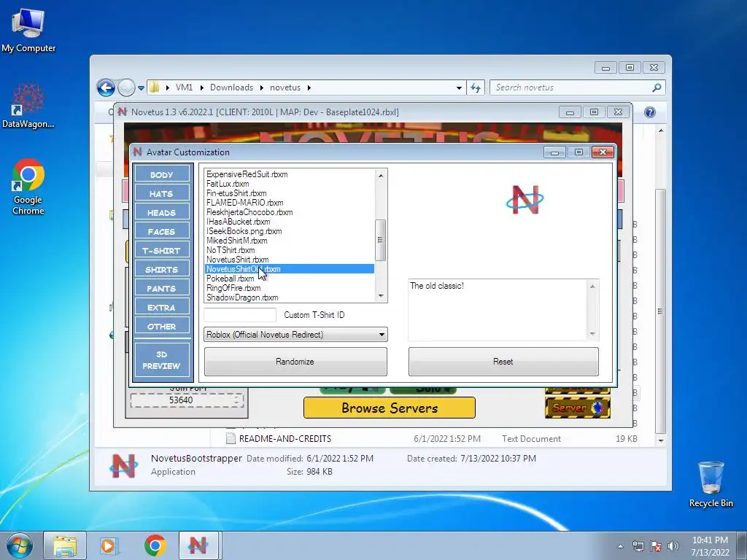Click the Randomize button
747x560 pixels.
tap(295, 362)
